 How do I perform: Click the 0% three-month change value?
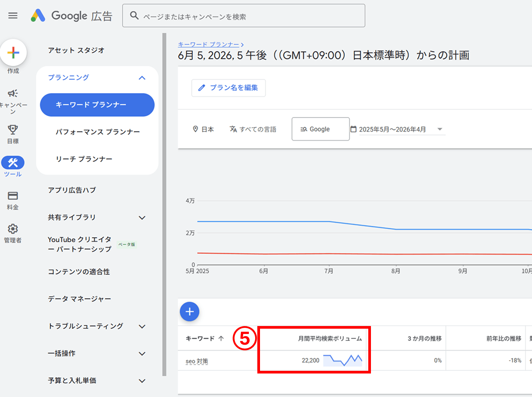[x=437, y=360]
